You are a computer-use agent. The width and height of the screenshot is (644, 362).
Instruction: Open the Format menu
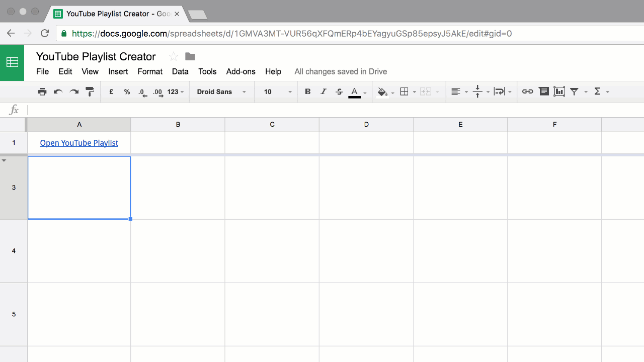pyautogui.click(x=150, y=71)
